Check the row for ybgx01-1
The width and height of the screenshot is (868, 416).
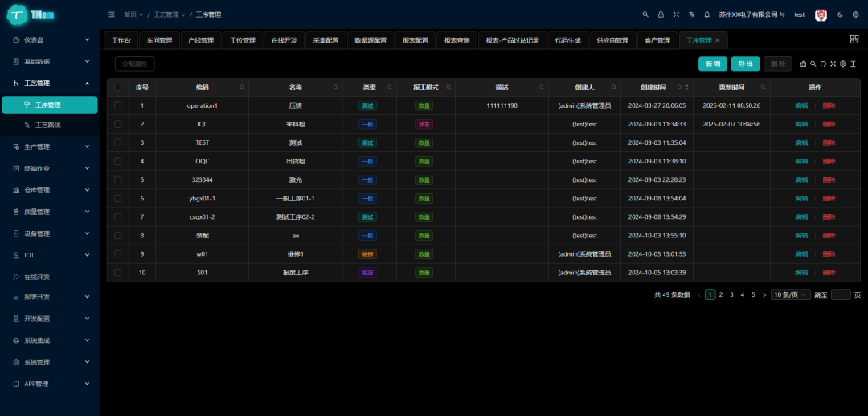pos(118,198)
